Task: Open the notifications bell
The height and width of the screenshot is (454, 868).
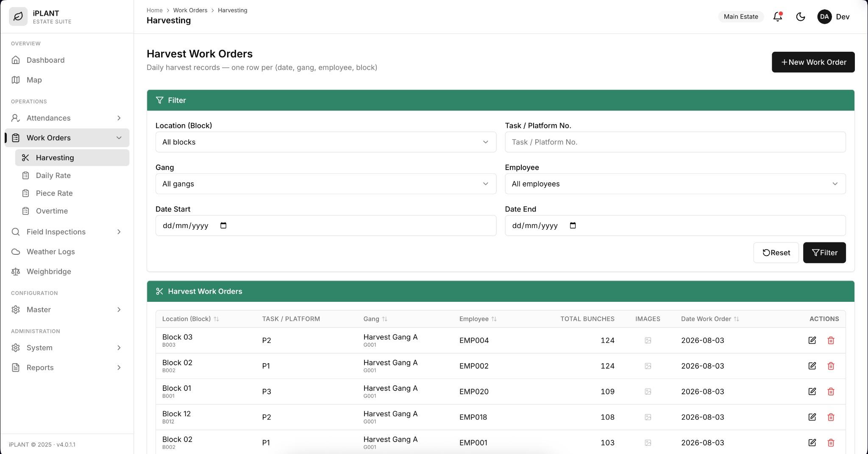Action: point(777,17)
